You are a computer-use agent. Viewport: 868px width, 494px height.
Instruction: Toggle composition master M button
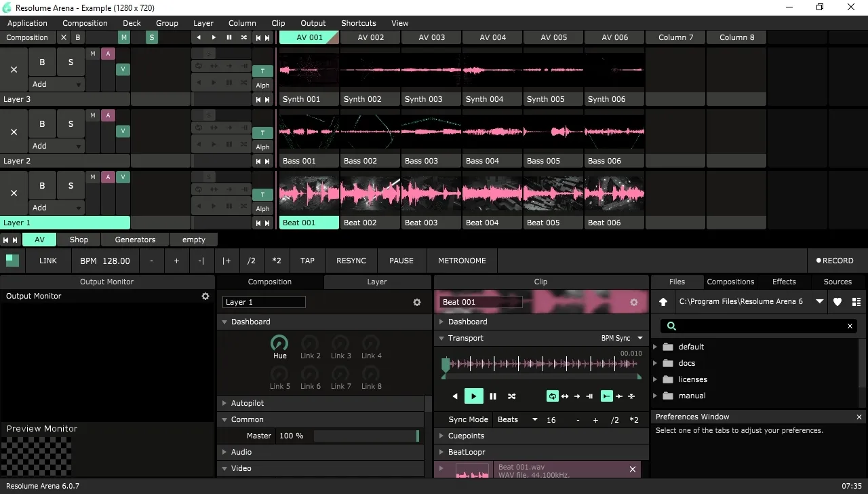tap(123, 37)
